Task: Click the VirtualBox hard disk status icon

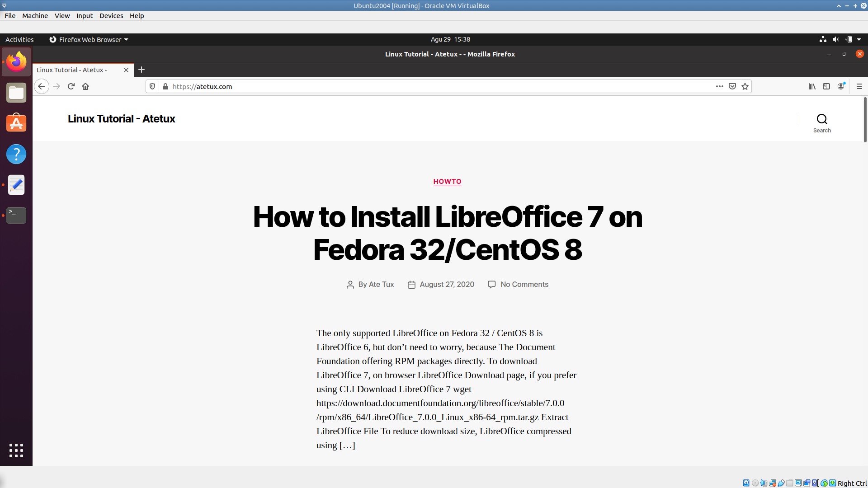Action: (x=746, y=483)
